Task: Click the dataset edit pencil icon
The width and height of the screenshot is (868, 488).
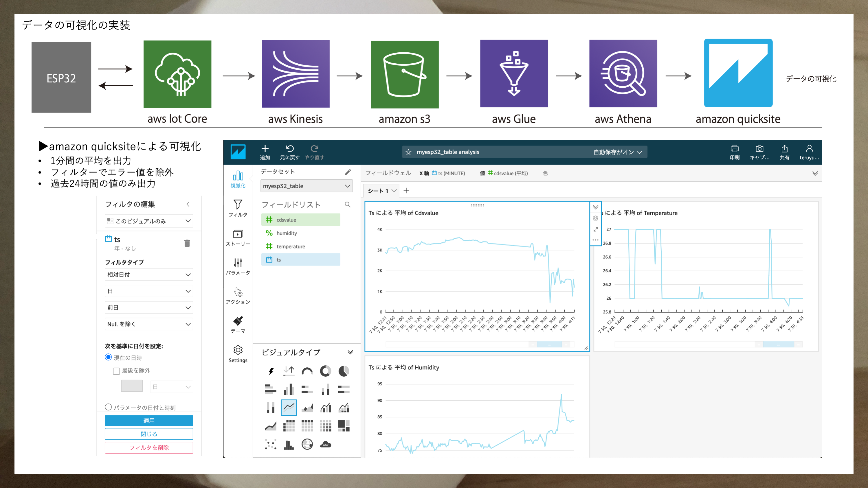Action: point(348,172)
